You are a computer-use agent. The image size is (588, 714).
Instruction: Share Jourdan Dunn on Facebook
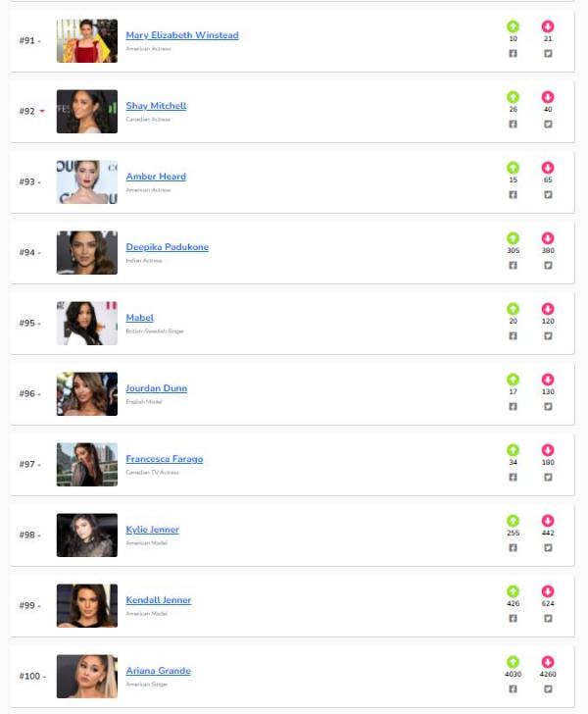(x=513, y=406)
